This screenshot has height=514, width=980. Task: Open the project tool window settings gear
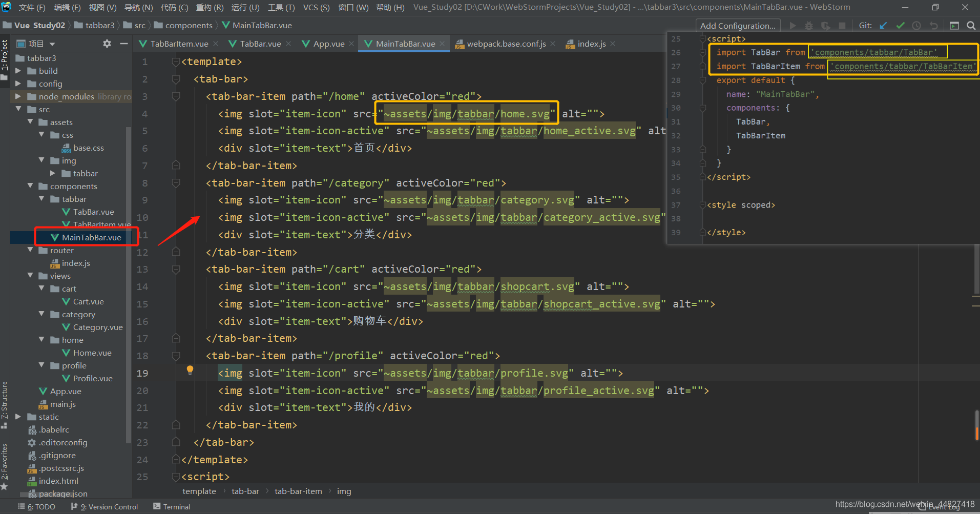(107, 44)
